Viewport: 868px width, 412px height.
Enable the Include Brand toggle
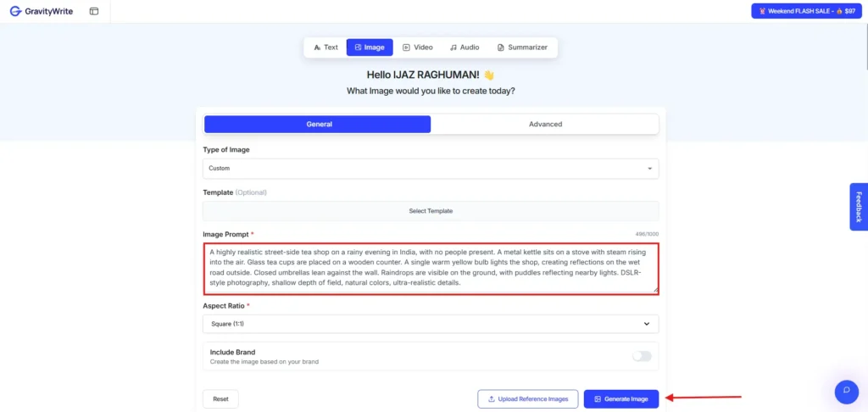[642, 356]
